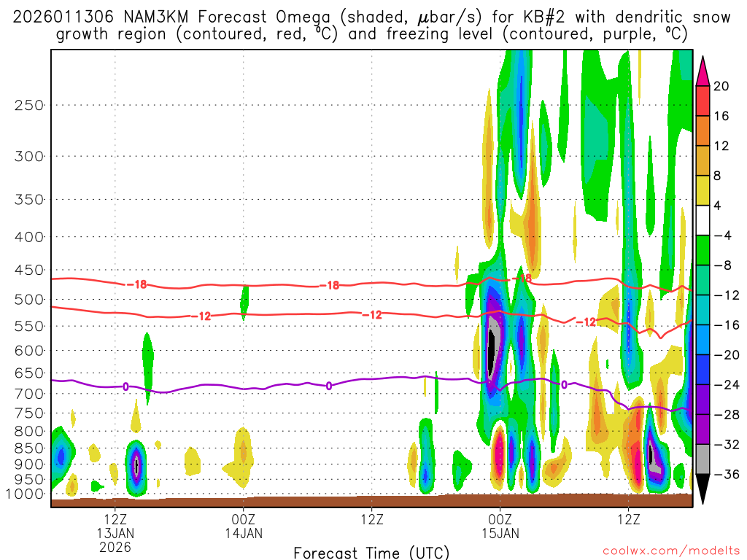The width and height of the screenshot is (747, 560).
Task: Click the leftmost red -18 contour label
Action: (x=137, y=284)
